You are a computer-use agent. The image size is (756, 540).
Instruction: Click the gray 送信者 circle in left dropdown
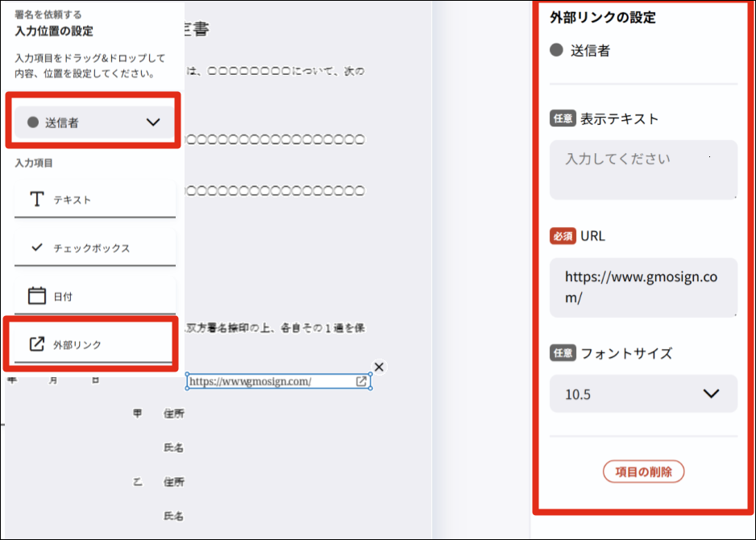(x=33, y=123)
